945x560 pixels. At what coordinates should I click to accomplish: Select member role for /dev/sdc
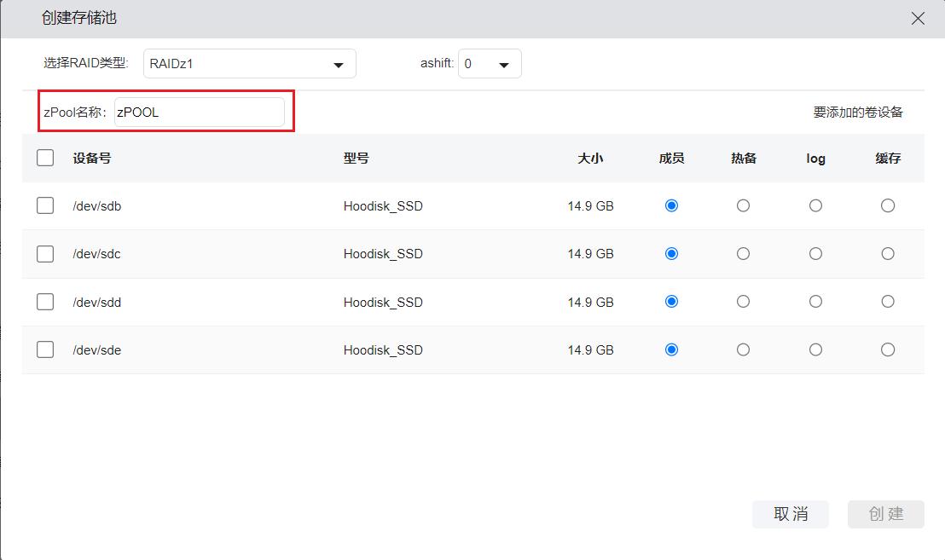671,254
